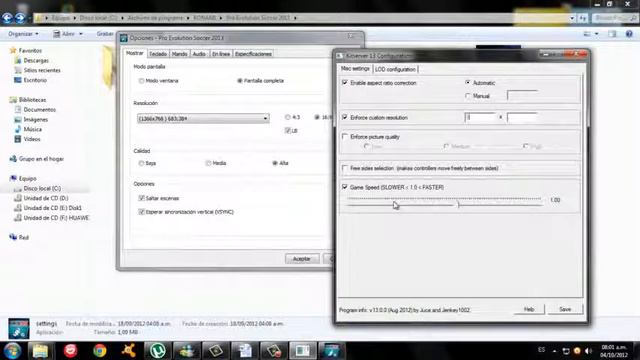Enable Free sides selection checkbox

pyautogui.click(x=345, y=168)
